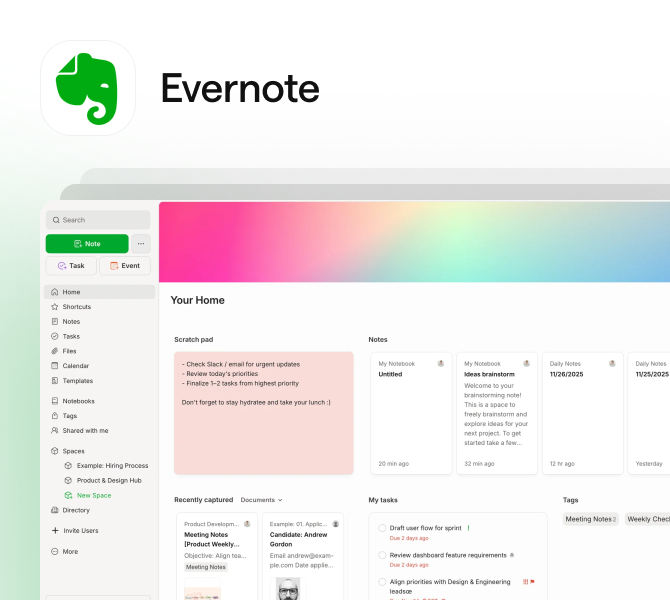This screenshot has width=670, height=600.
Task: Click the New Space green icon
Action: point(68,495)
